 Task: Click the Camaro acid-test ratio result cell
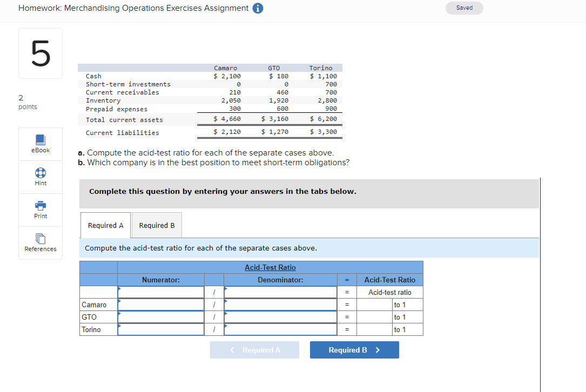click(374, 305)
